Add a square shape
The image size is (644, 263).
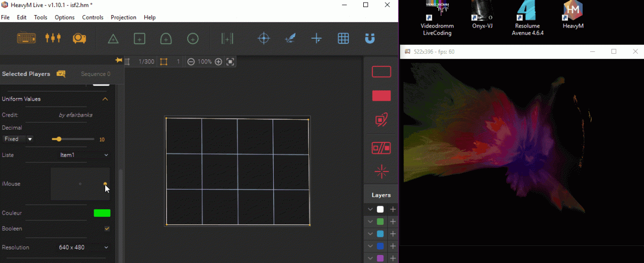point(139,39)
